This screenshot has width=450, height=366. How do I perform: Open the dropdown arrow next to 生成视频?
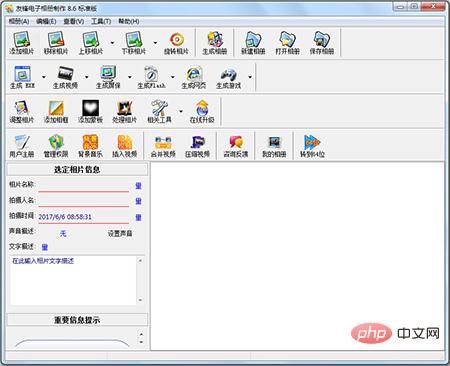tap(87, 77)
